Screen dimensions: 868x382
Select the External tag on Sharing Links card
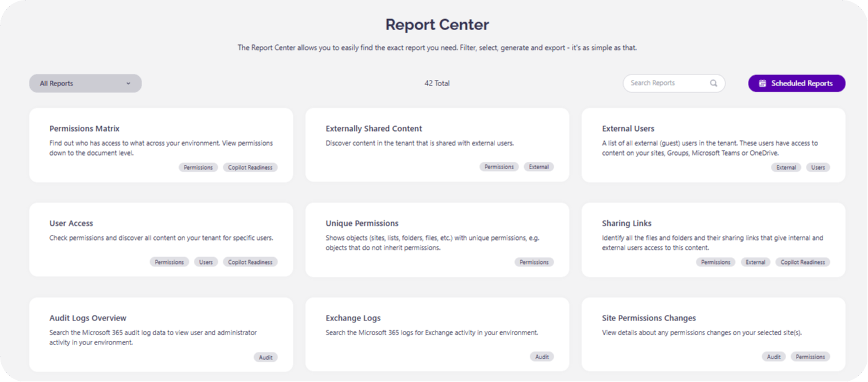coord(755,261)
